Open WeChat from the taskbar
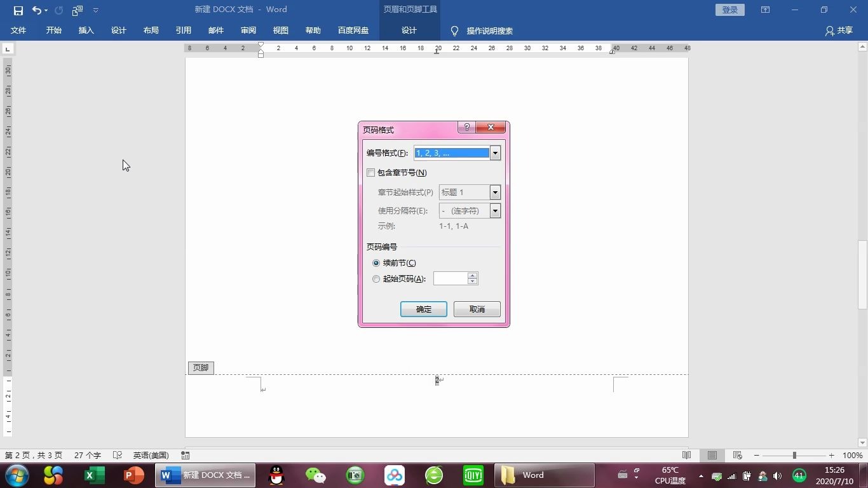The height and width of the screenshot is (488, 868). [x=315, y=475]
